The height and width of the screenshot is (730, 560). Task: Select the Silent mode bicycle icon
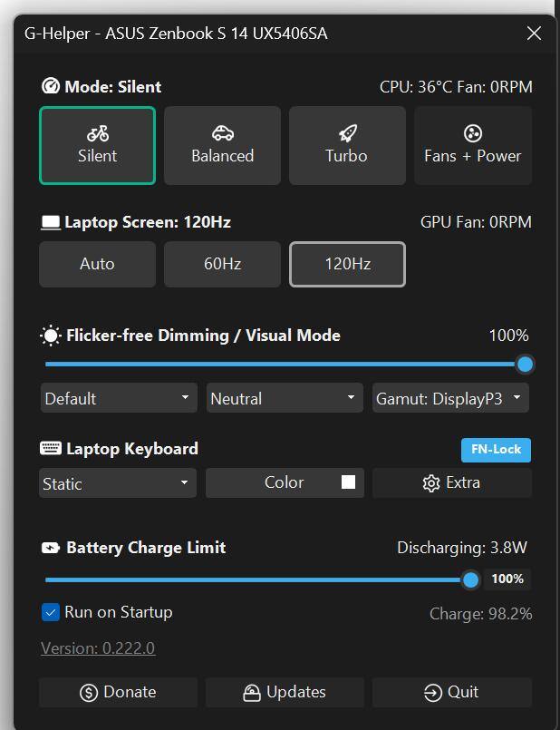98,133
